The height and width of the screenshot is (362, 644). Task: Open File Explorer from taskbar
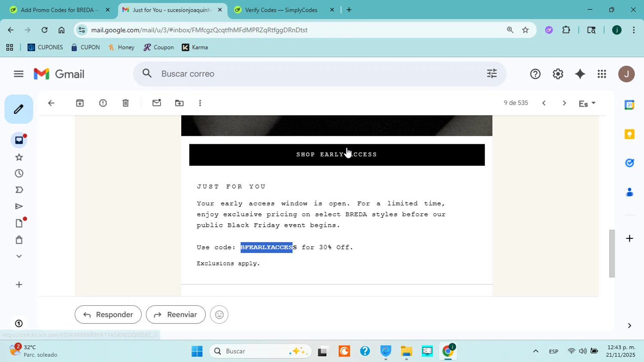point(406,351)
